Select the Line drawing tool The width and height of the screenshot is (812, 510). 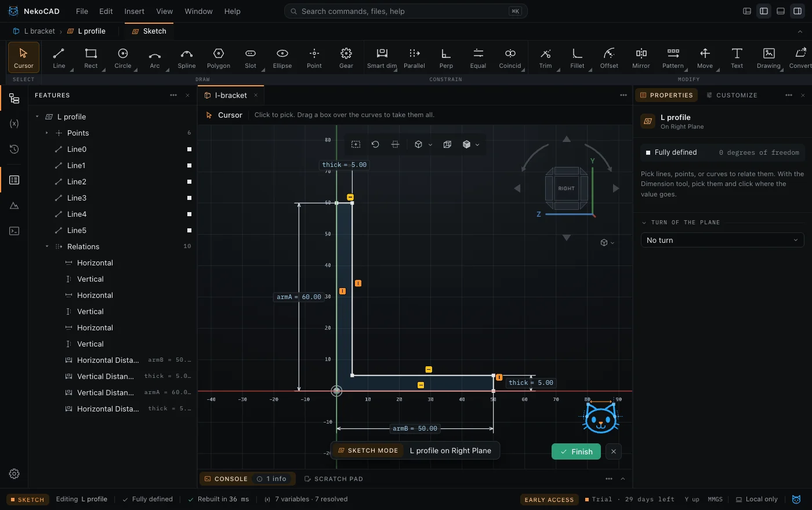point(59,58)
